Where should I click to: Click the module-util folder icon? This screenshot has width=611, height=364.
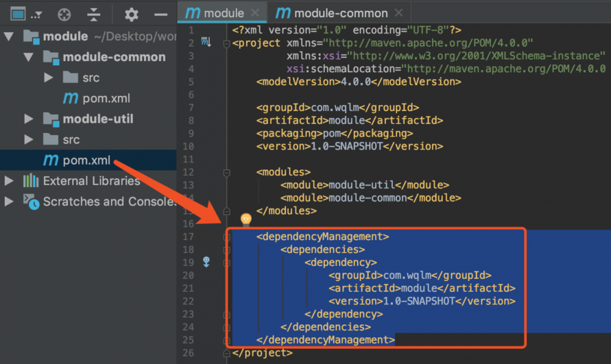click(x=51, y=119)
